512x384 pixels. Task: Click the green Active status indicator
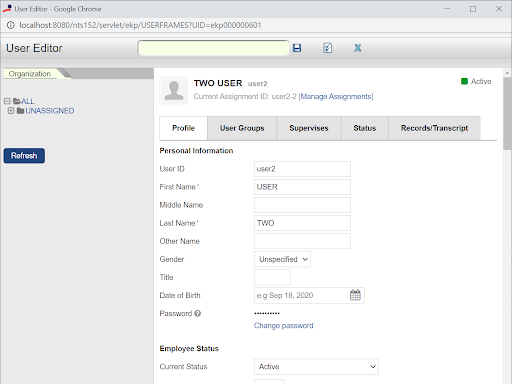pyautogui.click(x=464, y=81)
